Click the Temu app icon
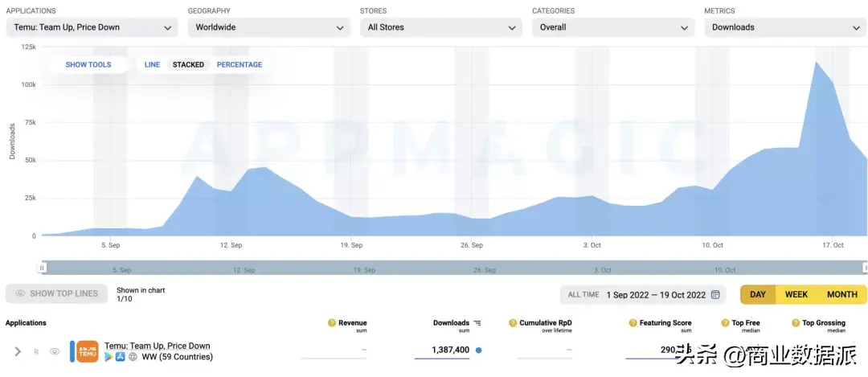The image size is (868, 377). point(88,351)
